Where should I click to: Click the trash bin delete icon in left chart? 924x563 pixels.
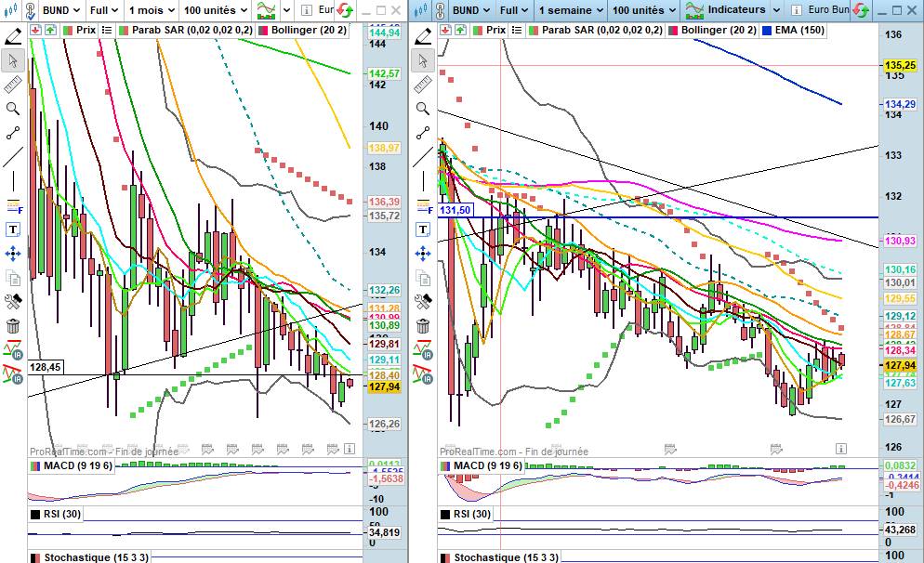pos(13,325)
